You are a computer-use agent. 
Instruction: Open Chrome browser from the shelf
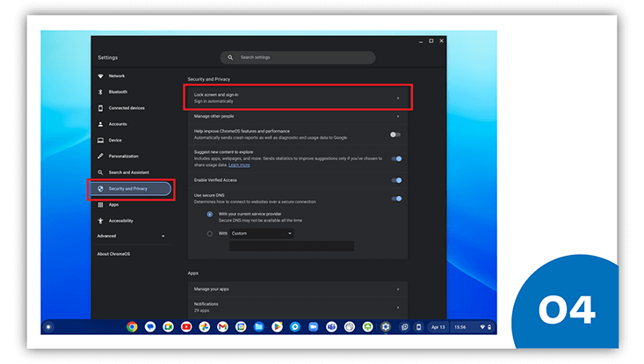coord(132,327)
